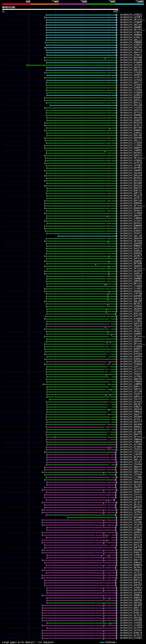Choose the UniRef100_Q8S902 hit
The height and width of the screenshot is (644, 146).
tap(131, 67)
